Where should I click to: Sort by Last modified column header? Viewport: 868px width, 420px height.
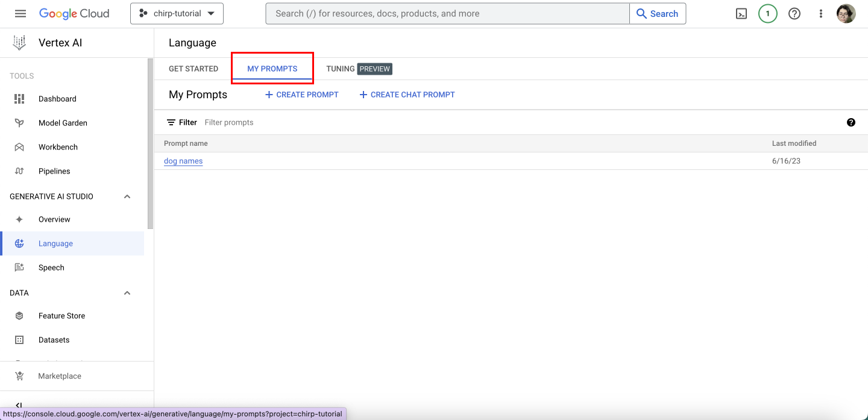pyautogui.click(x=794, y=143)
